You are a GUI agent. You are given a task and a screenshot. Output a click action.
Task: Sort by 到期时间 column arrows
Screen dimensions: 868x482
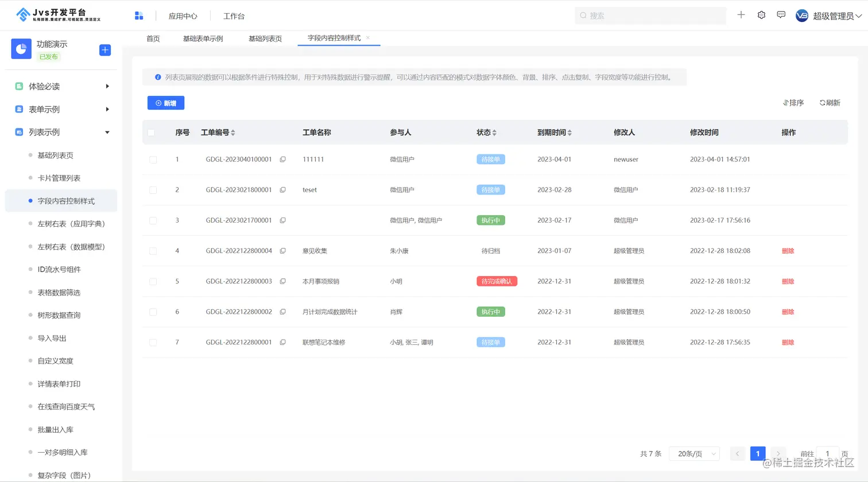pyautogui.click(x=569, y=133)
